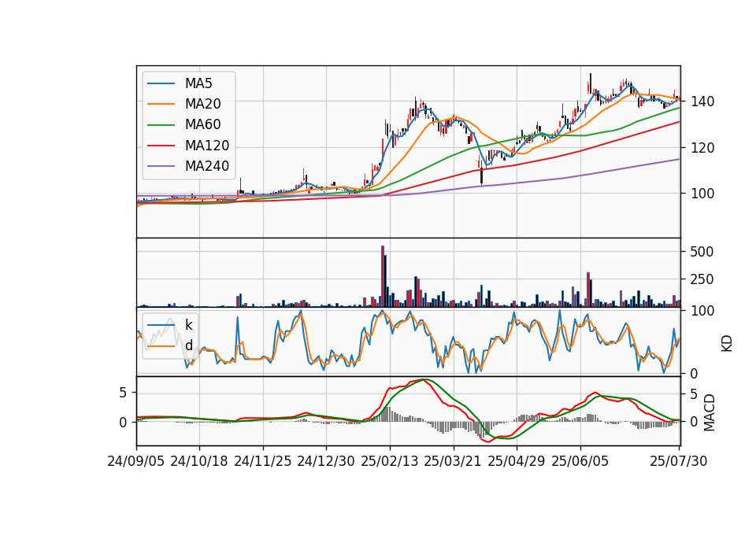Click the 0 tick label of KD panel
Image resolution: width=756 pixels, height=543 pixels.
[695, 373]
